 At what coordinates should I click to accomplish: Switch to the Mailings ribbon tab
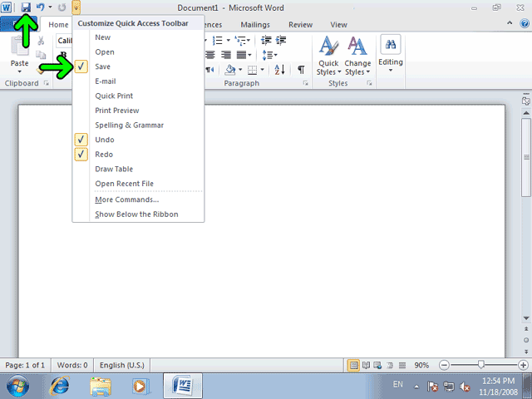pyautogui.click(x=255, y=24)
